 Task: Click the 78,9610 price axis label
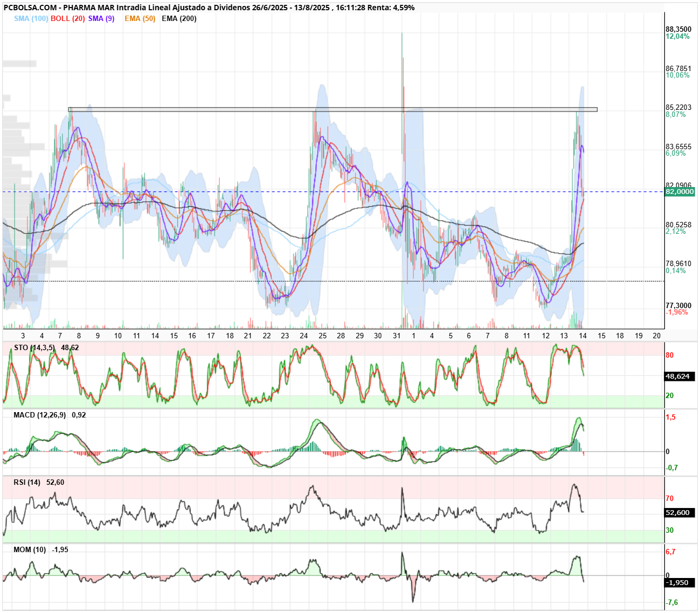click(678, 263)
